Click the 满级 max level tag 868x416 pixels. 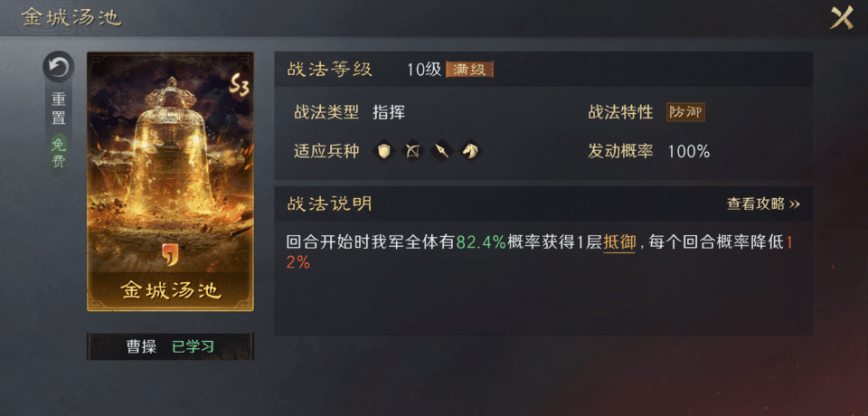click(x=469, y=70)
